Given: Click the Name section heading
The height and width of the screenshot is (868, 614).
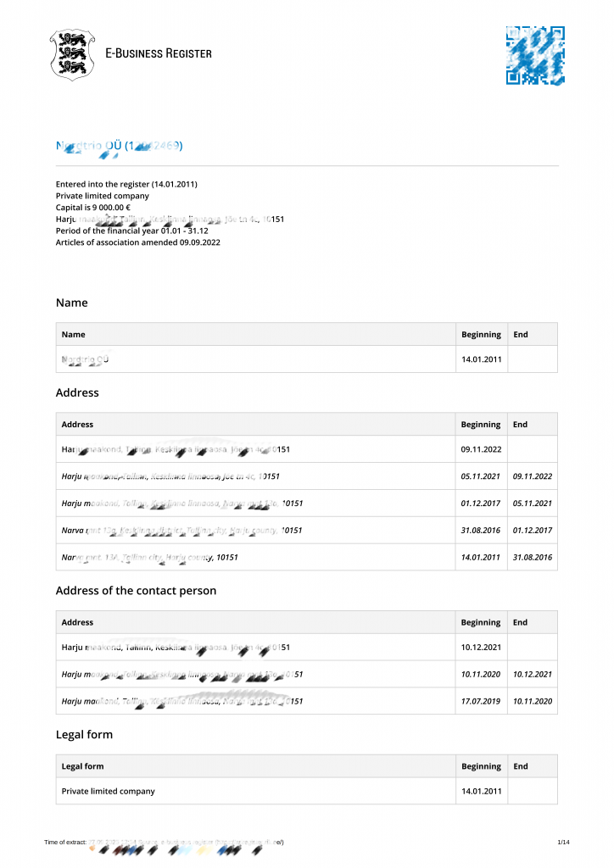Looking at the screenshot, I should coord(72,303).
